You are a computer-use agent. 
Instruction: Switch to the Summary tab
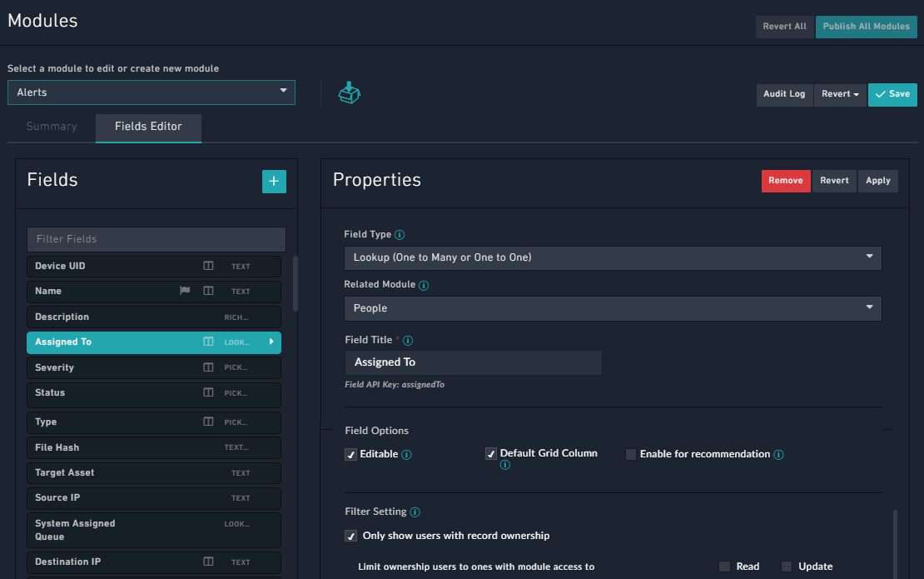(x=52, y=126)
